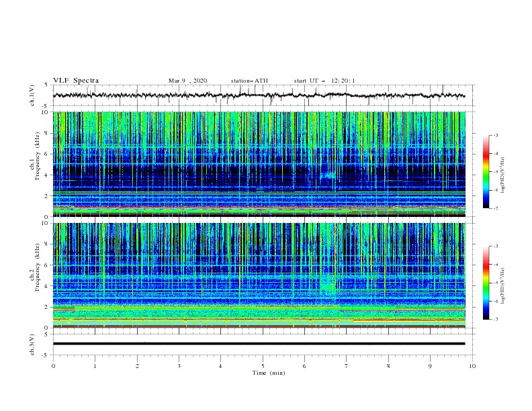Click the time axis tick label "7"
Image resolution: width=532 pixels, height=411 pixels.
click(x=347, y=366)
